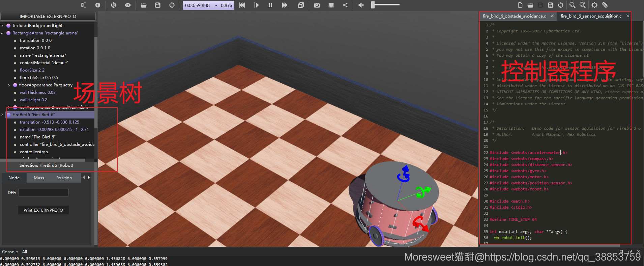The width and height of the screenshot is (644, 266).
Task: Expand the TexturedBackgroundLight node
Action: coord(2,26)
